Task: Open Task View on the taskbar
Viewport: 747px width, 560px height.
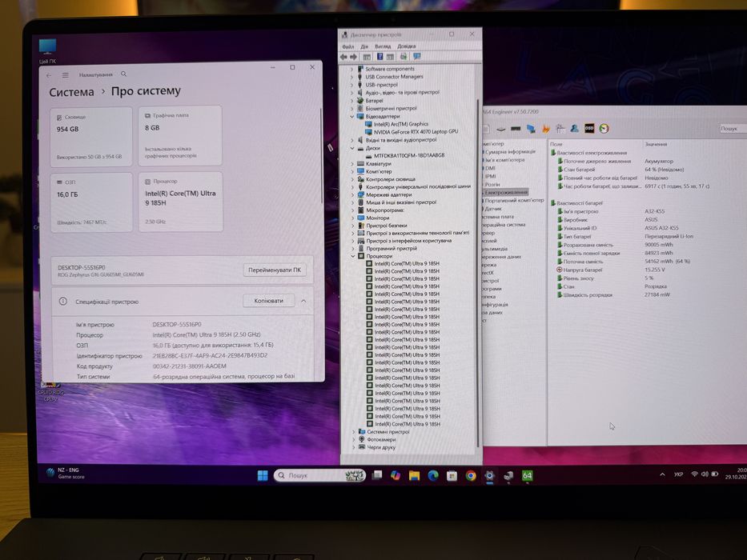Action: [377, 474]
